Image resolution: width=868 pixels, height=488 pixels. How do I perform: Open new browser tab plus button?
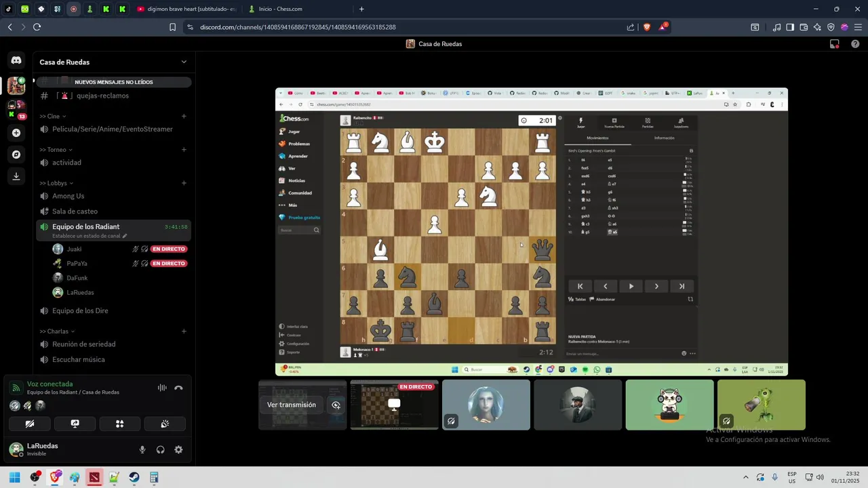[x=361, y=9]
